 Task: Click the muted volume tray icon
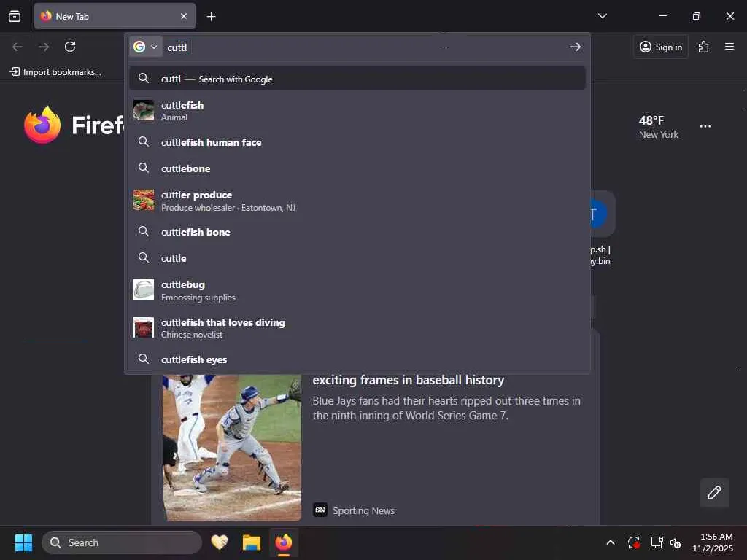pyautogui.click(x=676, y=542)
